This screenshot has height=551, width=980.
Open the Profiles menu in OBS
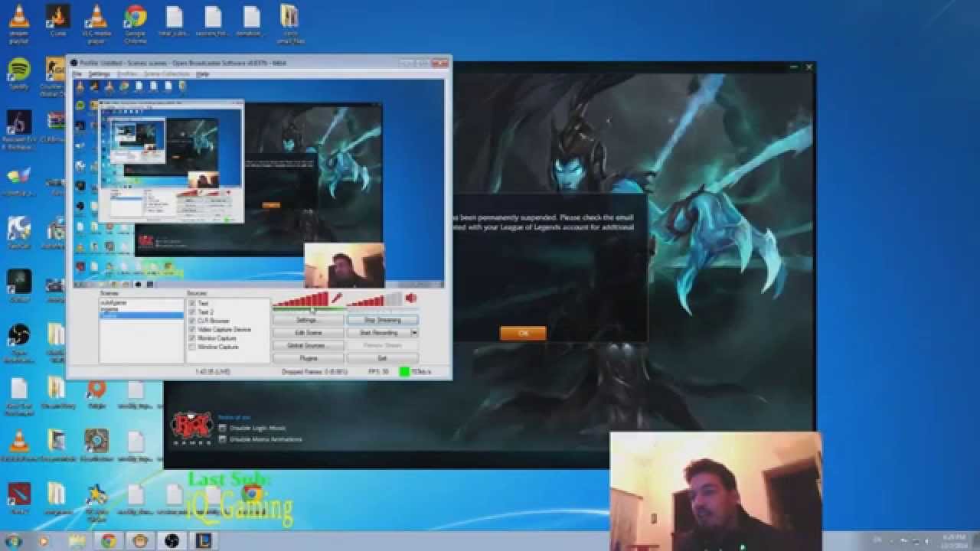pos(127,74)
